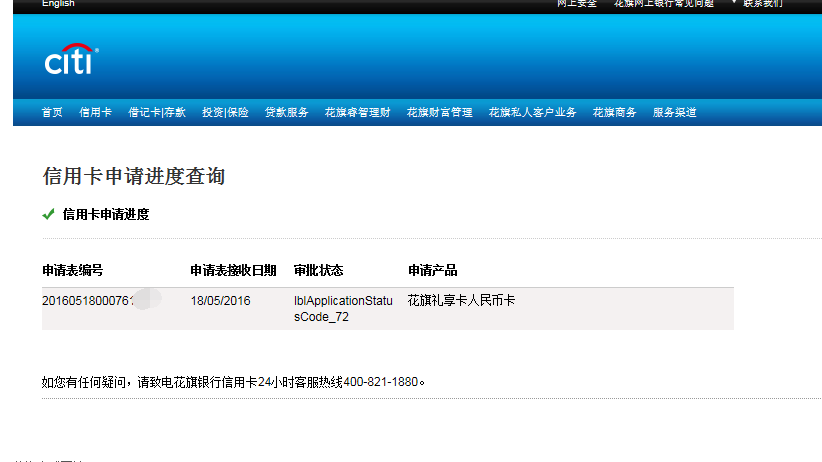Viewport: 822px width, 462px height.
Task: Click the 信用卡申请进度 section title
Action: pyautogui.click(x=106, y=214)
